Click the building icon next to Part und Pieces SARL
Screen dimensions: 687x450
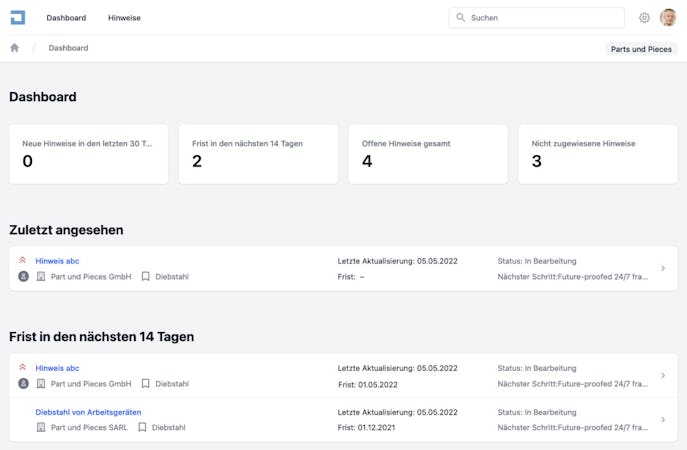pyautogui.click(x=41, y=428)
